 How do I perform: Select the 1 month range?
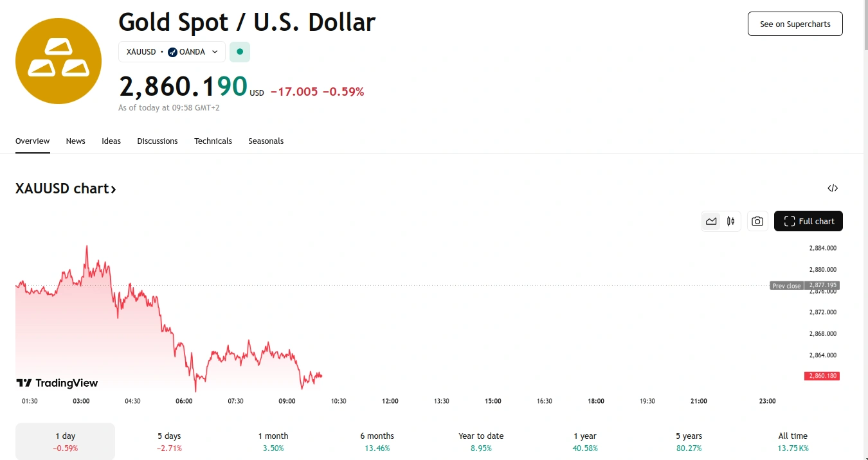point(273,441)
